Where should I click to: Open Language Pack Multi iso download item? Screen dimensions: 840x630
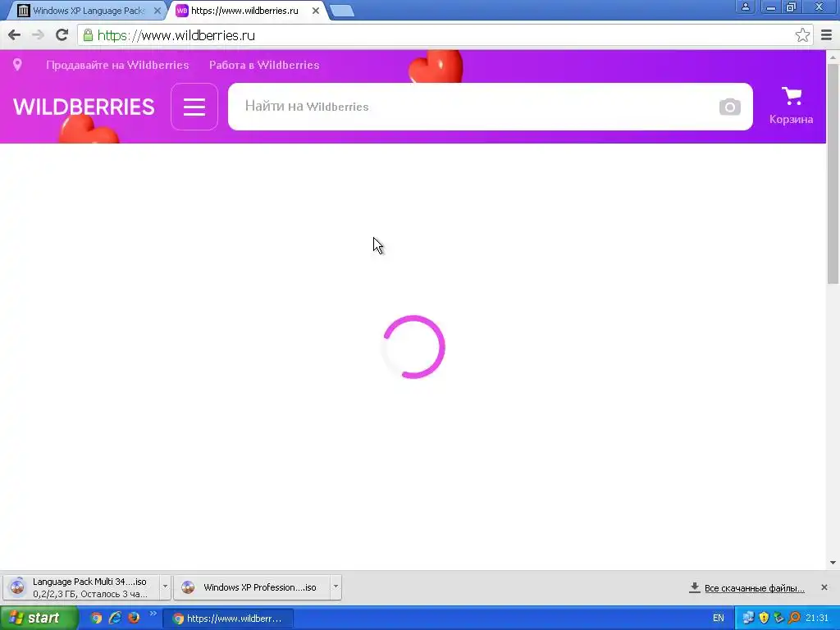[x=81, y=587]
